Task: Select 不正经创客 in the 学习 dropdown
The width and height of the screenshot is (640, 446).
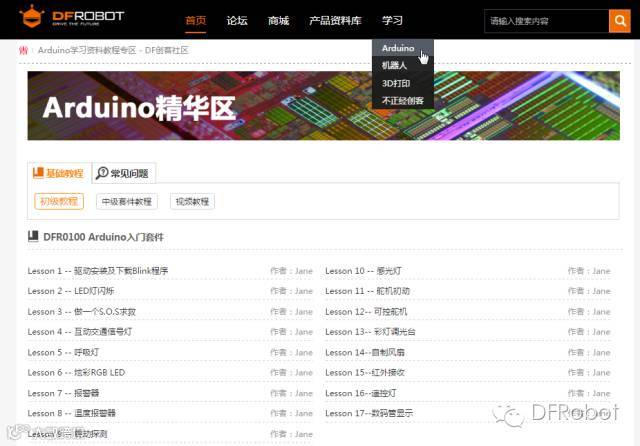Action: pyautogui.click(x=402, y=100)
